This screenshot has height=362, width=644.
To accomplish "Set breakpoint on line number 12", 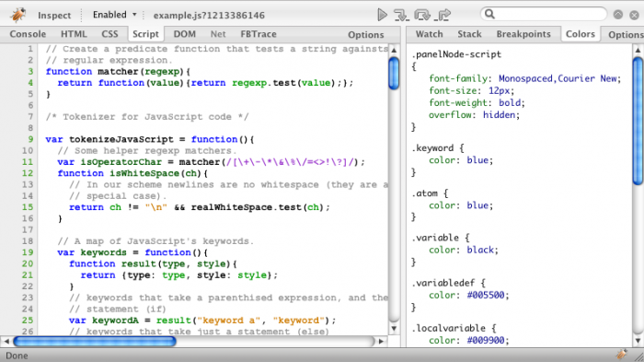I will pyautogui.click(x=28, y=173).
